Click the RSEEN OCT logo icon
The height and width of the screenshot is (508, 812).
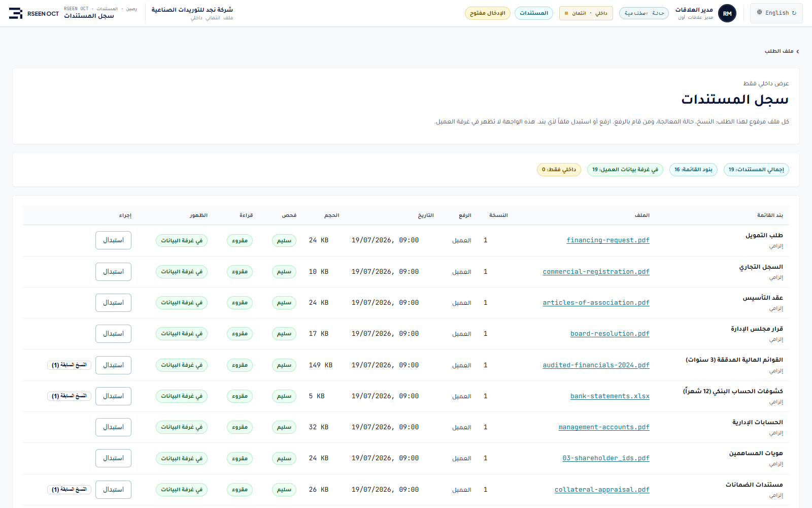(x=16, y=13)
